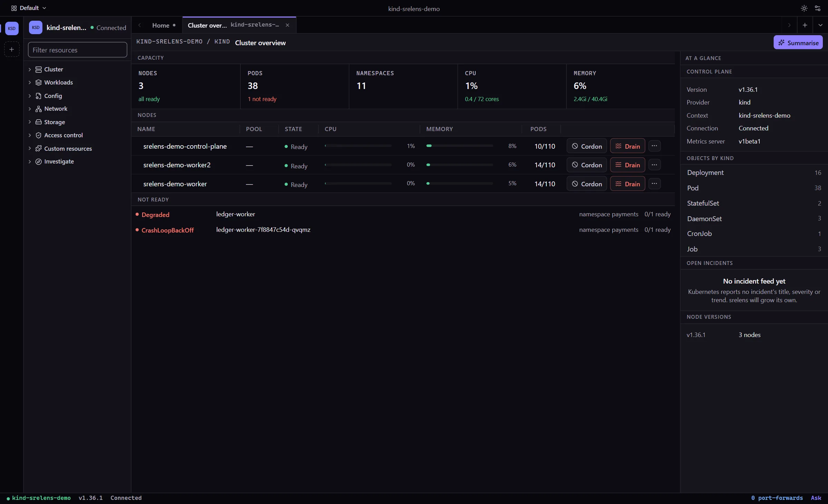Click Workloads layers icon in sidebar
This screenshot has height=504, width=828.
(39, 82)
